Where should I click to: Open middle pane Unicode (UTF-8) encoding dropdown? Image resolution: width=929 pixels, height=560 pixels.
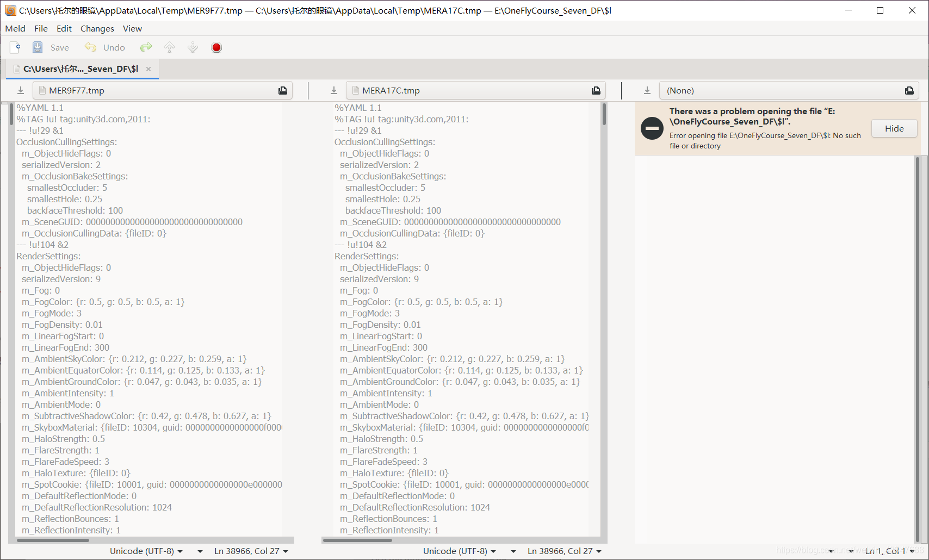tap(460, 551)
